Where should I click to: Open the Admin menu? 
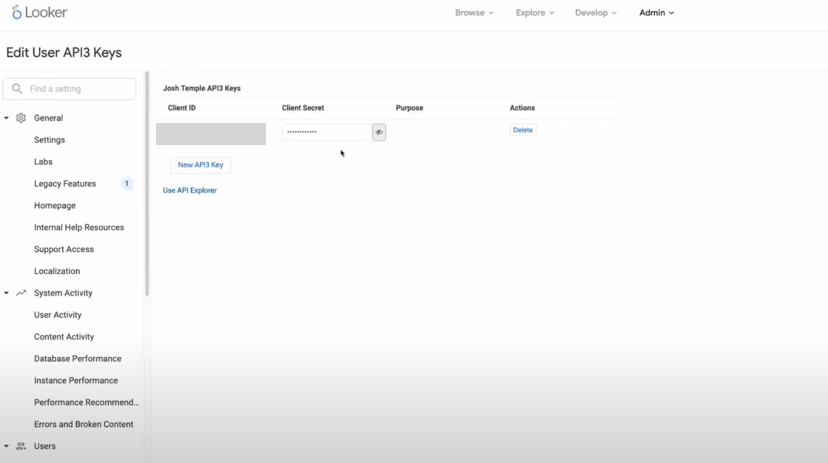click(656, 13)
